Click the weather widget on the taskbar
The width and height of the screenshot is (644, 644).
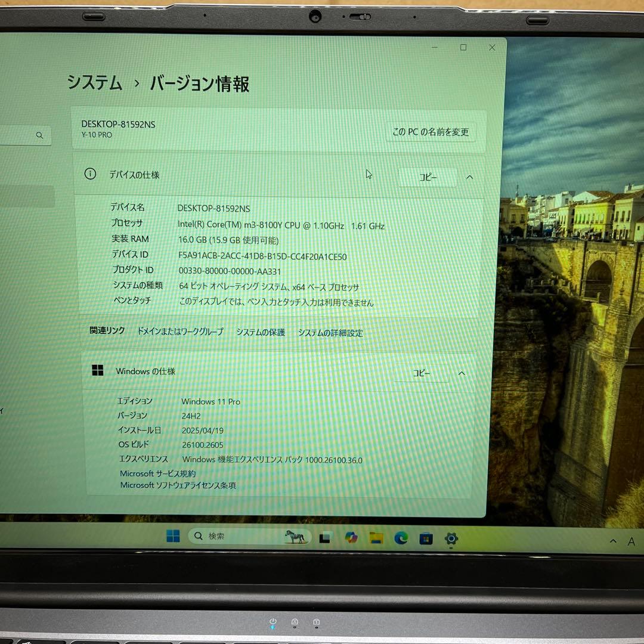[x=293, y=537]
